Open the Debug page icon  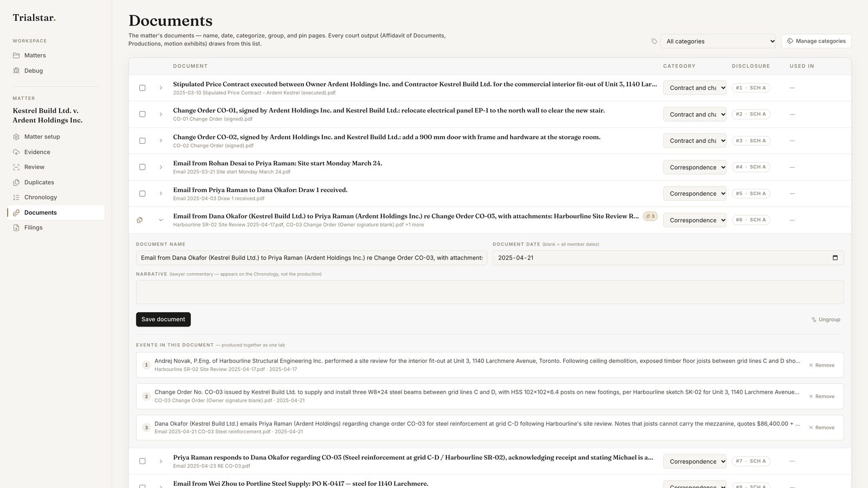[16, 70]
